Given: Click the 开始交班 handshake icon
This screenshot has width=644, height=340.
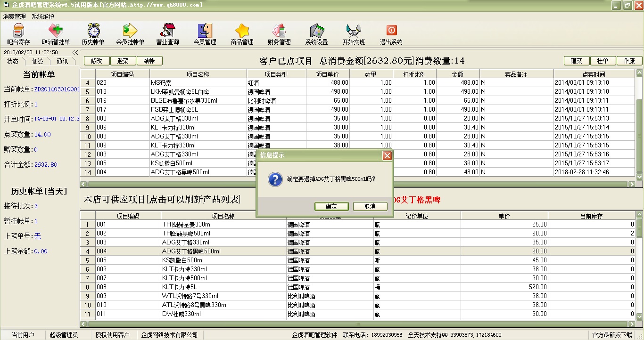Looking at the screenshot, I should (354, 34).
